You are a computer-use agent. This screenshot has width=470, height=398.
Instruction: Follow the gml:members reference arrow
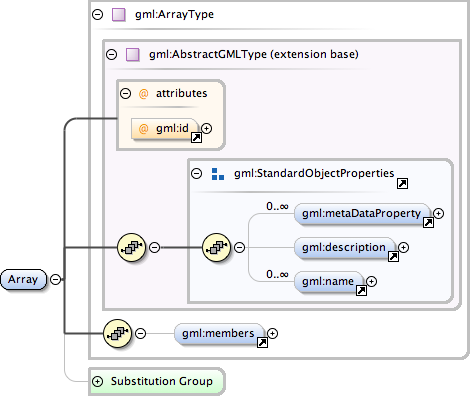tap(262, 342)
